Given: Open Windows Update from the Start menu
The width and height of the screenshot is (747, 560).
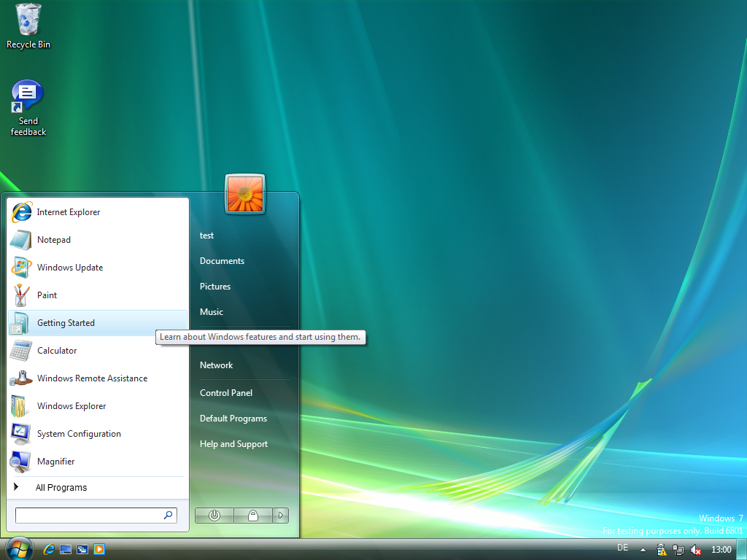Looking at the screenshot, I should [x=98, y=267].
